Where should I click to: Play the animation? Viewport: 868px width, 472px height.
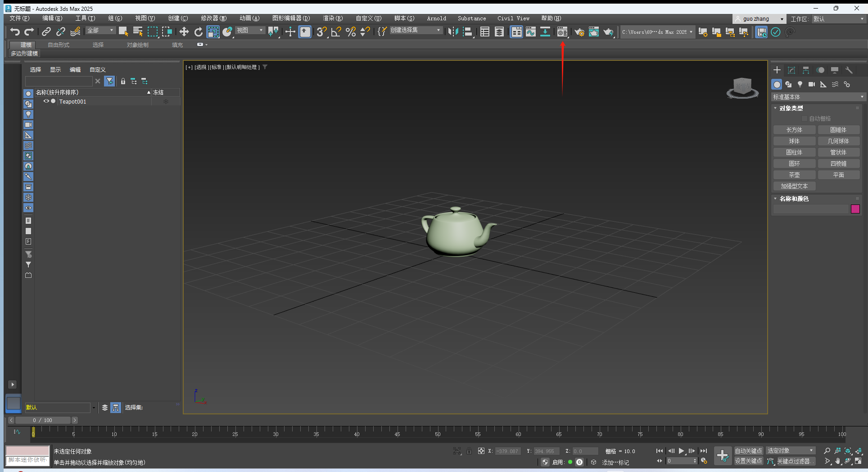682,451
